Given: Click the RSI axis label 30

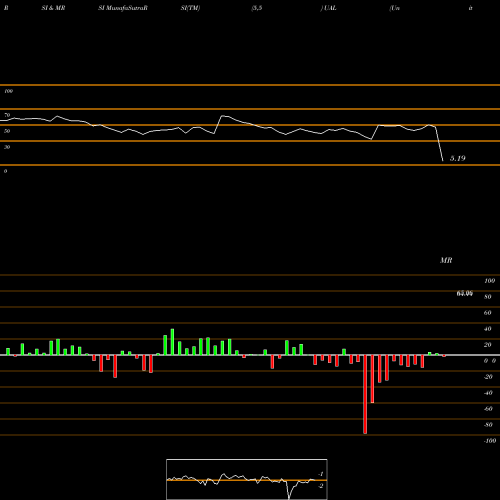Looking at the screenshot, I should coord(7,147).
